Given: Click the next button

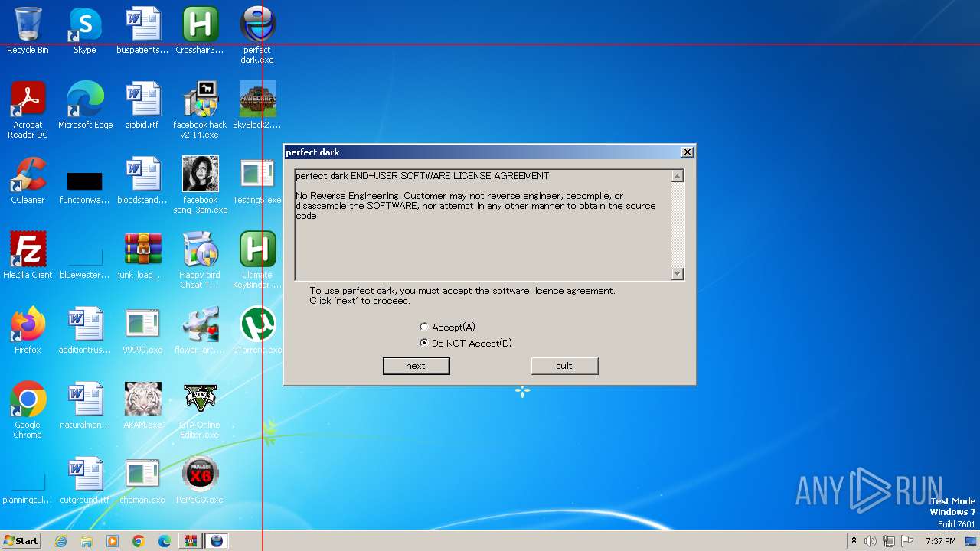Looking at the screenshot, I should tap(416, 366).
